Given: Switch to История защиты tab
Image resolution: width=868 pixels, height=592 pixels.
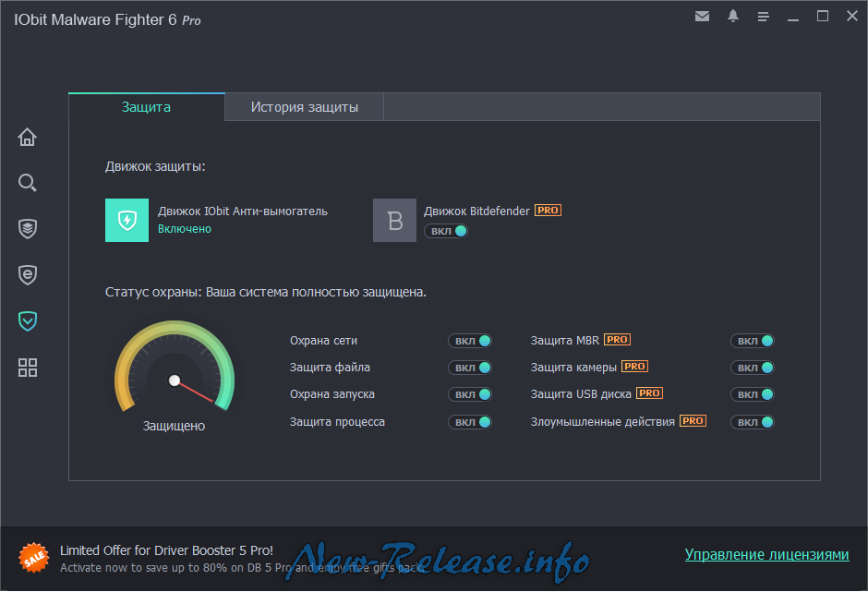Looking at the screenshot, I should [305, 107].
